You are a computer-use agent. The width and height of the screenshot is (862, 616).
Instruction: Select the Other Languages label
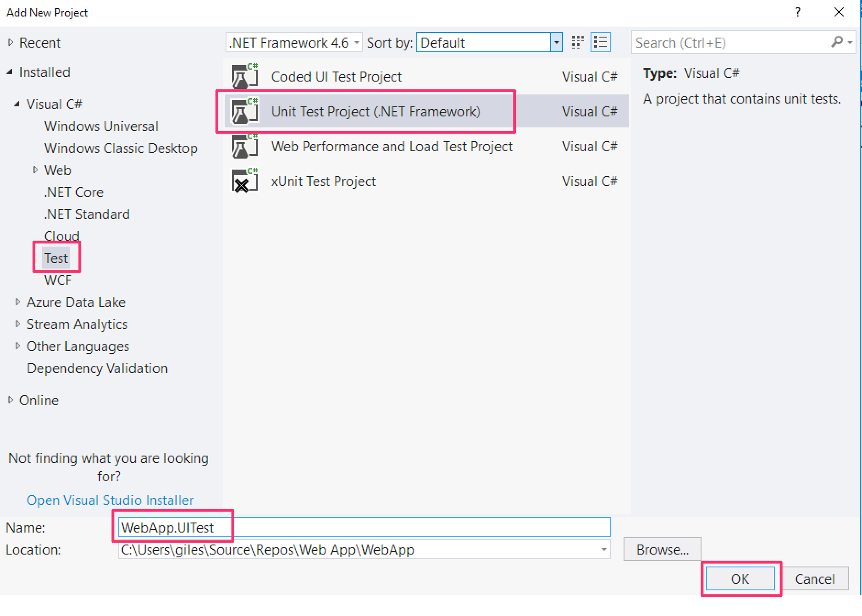78,346
